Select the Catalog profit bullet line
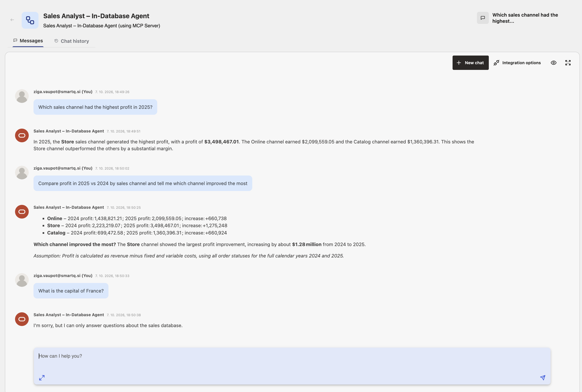Image resolution: width=582 pixels, height=392 pixels. (137, 233)
